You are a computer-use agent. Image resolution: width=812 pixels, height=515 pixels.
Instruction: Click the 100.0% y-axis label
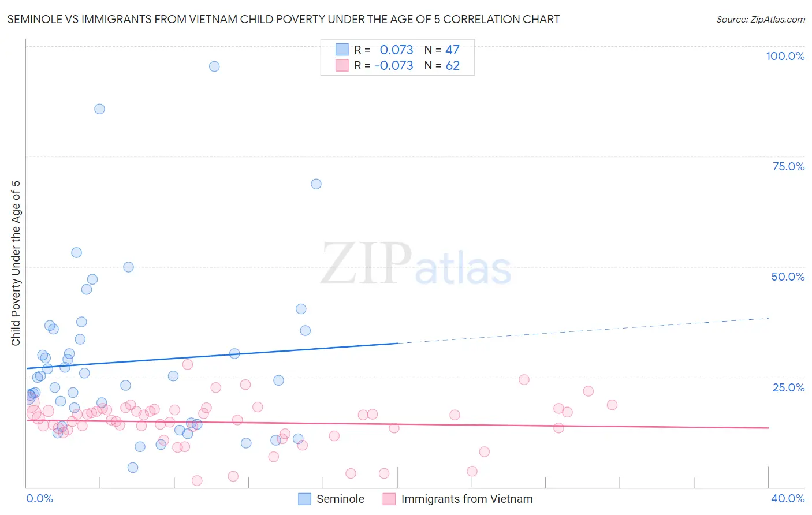click(x=785, y=56)
